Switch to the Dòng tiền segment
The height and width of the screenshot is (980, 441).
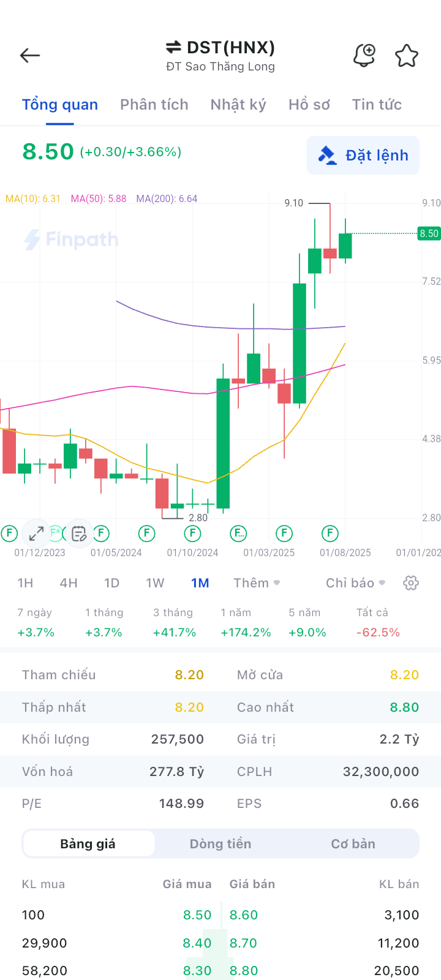[x=221, y=844]
